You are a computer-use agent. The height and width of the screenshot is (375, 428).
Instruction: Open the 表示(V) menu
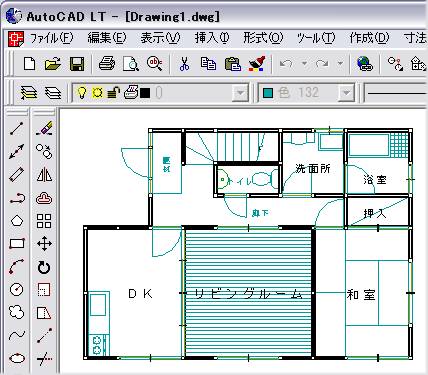coord(160,38)
